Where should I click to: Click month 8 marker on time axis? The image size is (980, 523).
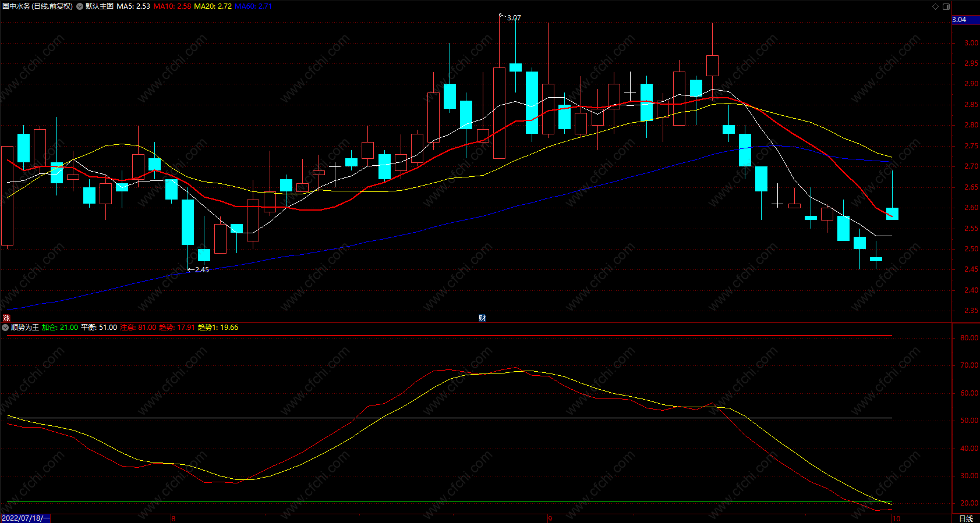pos(174,518)
